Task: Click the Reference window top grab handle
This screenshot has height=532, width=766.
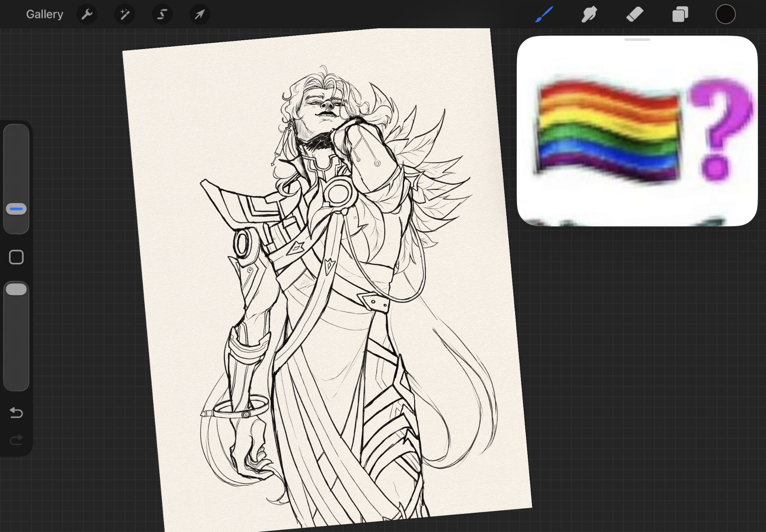Action: coord(637,39)
